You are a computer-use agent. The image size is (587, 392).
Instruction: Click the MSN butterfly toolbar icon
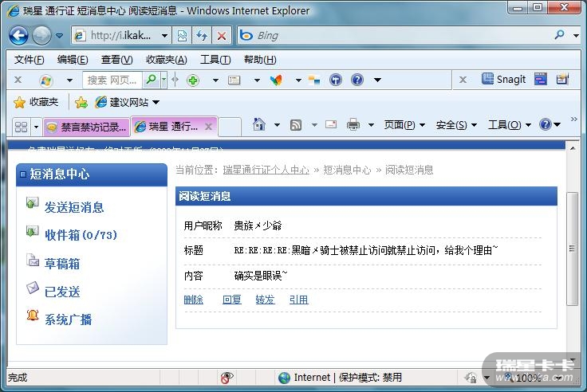[x=276, y=80]
